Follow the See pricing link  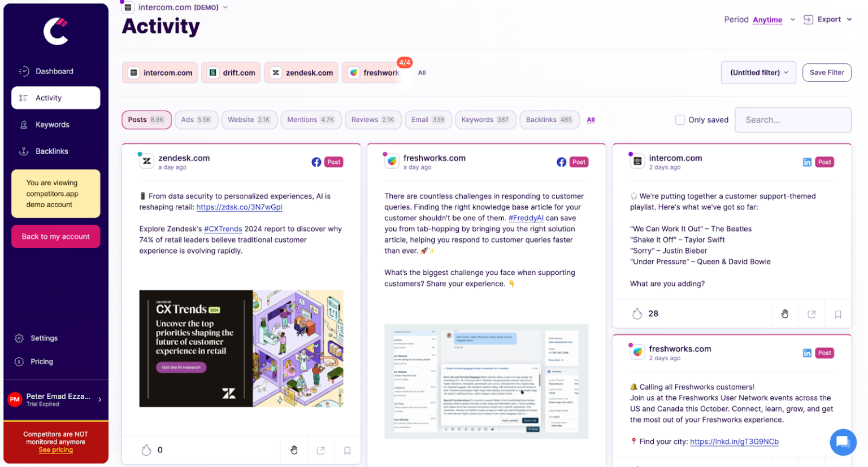55,450
